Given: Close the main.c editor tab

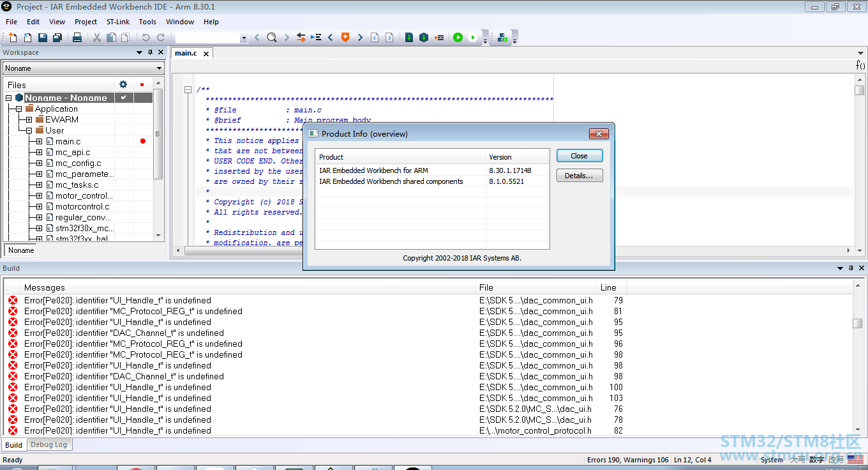Looking at the screenshot, I should (x=206, y=54).
